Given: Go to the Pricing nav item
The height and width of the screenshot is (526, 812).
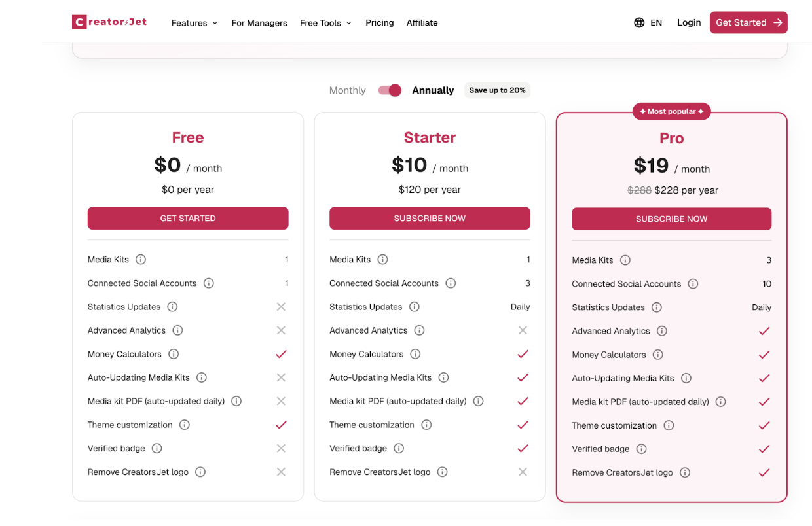Looking at the screenshot, I should (x=380, y=22).
